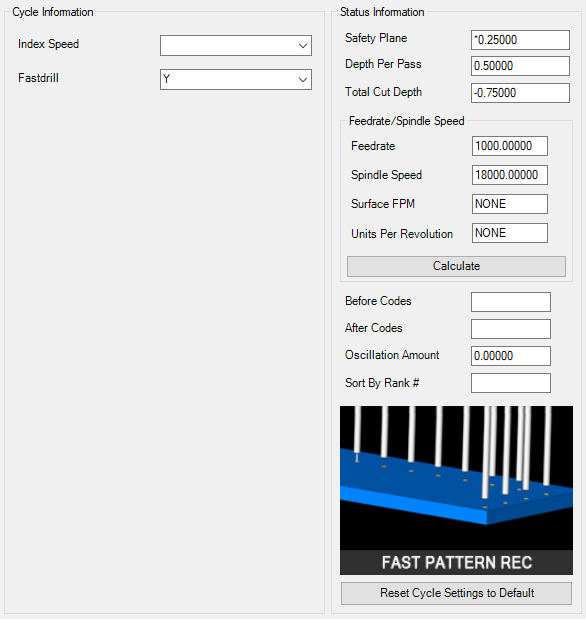Click the Calculate button
Viewport: 586px width, 619px height.
pos(456,266)
